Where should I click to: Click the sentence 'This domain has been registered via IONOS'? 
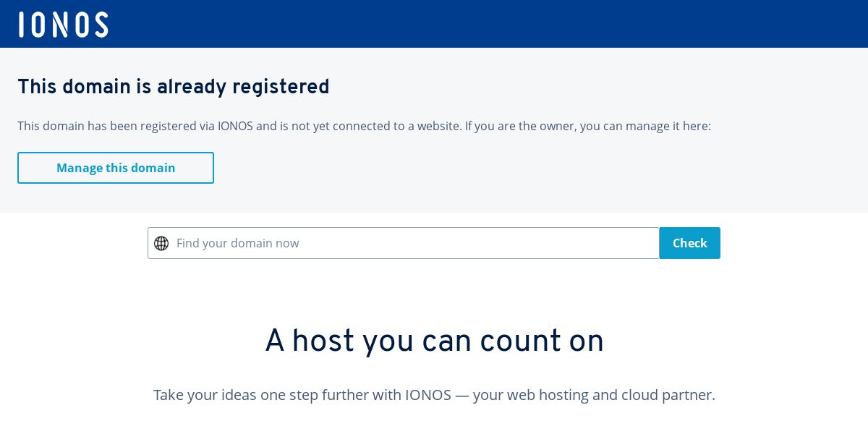[x=135, y=126]
